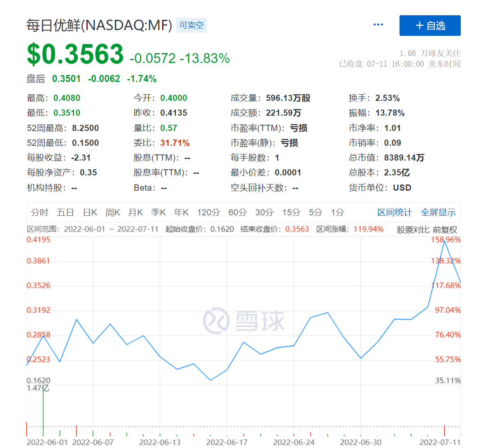The width and height of the screenshot is (483, 448).
Task: Add stock with the 自选 button
Action: tap(430, 26)
